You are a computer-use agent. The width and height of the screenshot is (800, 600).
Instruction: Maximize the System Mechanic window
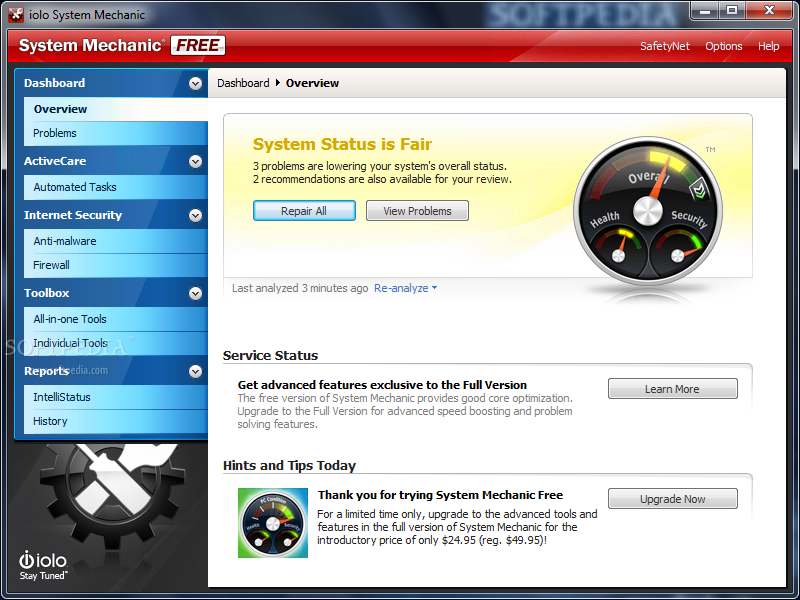click(732, 10)
